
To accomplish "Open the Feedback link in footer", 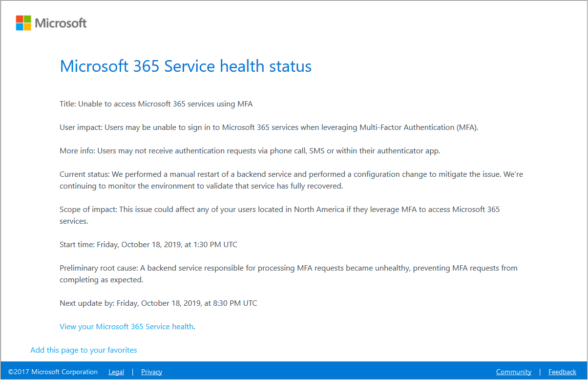I will pyautogui.click(x=562, y=372).
